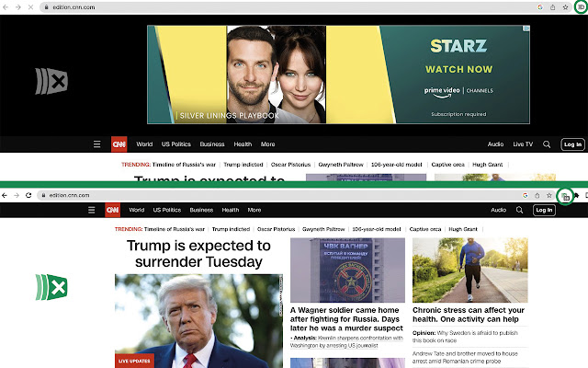Open Business in the top navbar

(x=212, y=144)
